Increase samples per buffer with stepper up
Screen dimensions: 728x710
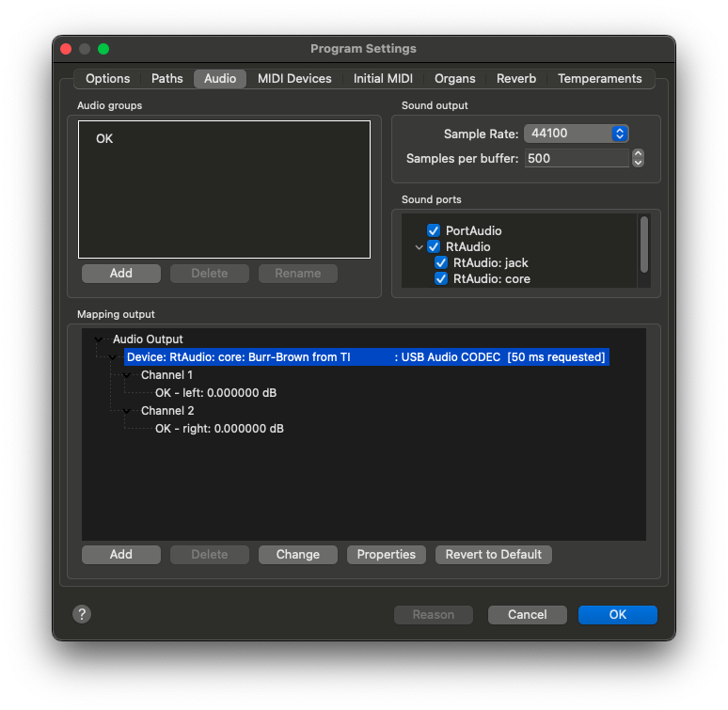(x=638, y=153)
